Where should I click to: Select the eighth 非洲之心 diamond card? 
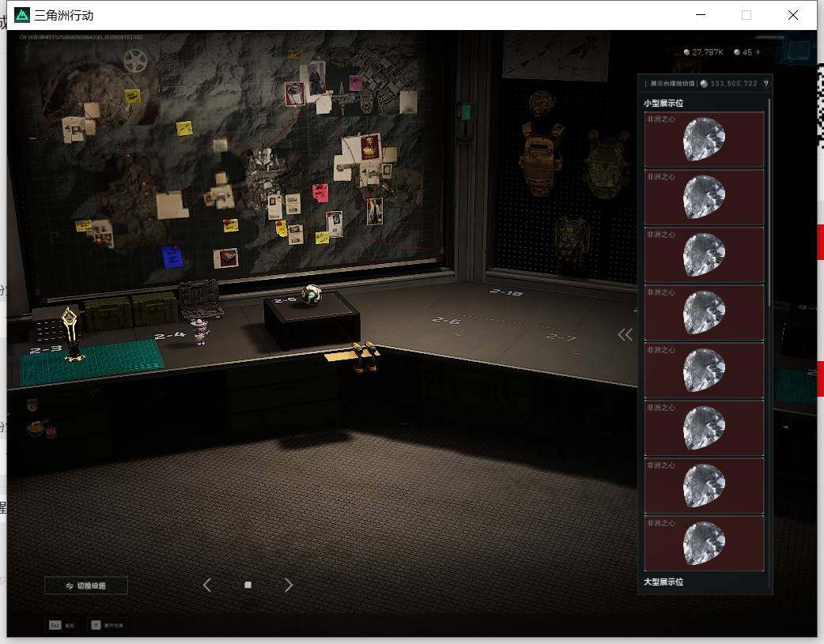point(704,544)
